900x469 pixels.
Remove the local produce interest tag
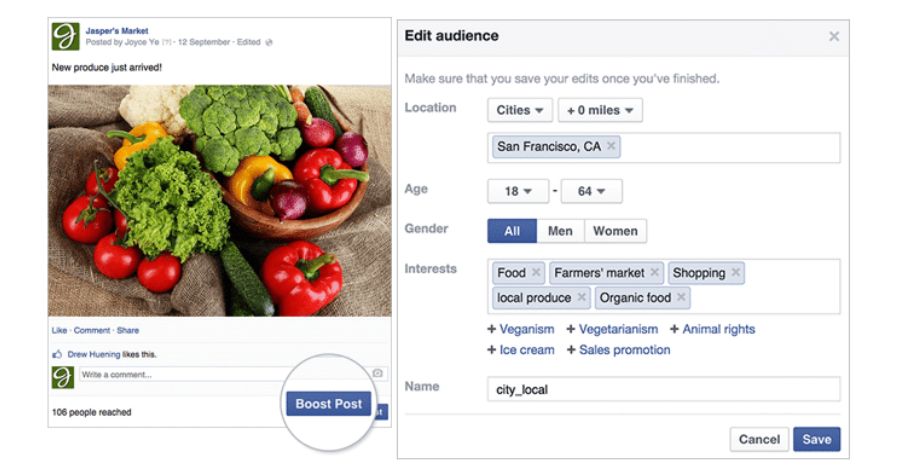pos(581,297)
